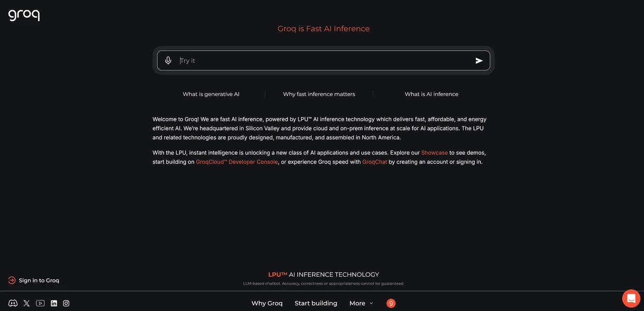This screenshot has height=311, width=644.
Task: Click the round orange Groq badge in footer
Action: tap(391, 303)
